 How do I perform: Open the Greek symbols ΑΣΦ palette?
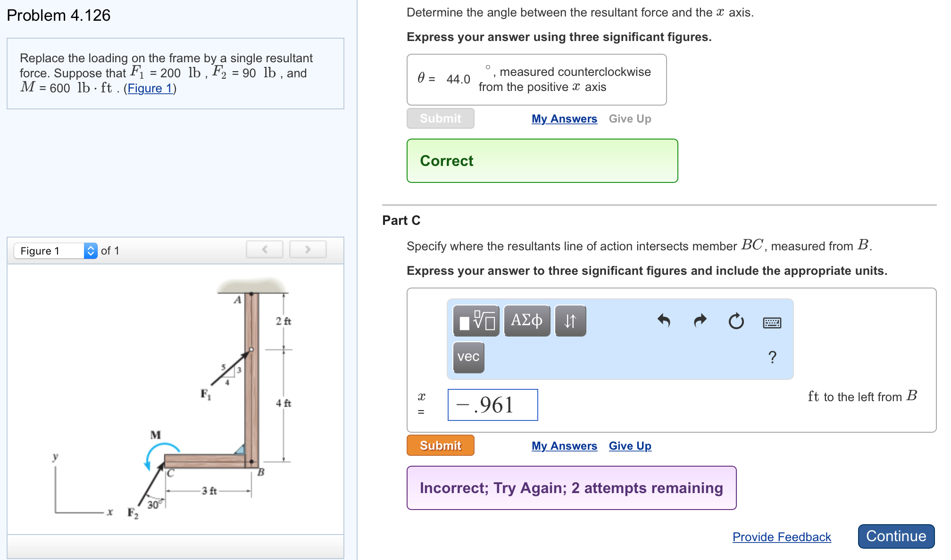(x=527, y=321)
